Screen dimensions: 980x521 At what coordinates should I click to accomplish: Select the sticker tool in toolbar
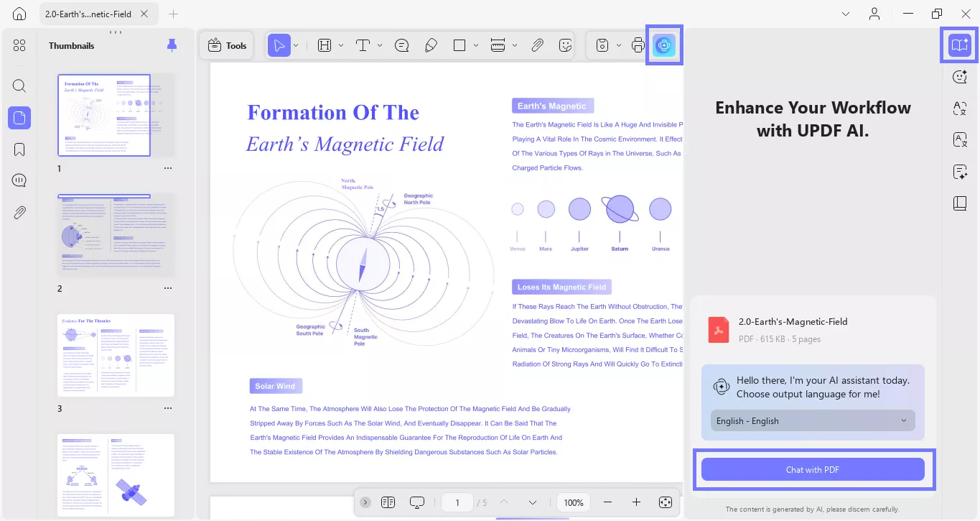pyautogui.click(x=566, y=46)
